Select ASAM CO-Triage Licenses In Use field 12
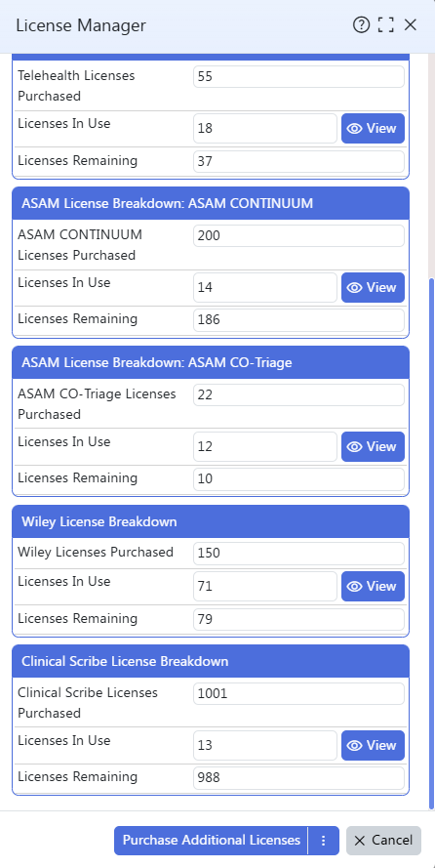This screenshot has width=435, height=868. tap(265, 447)
